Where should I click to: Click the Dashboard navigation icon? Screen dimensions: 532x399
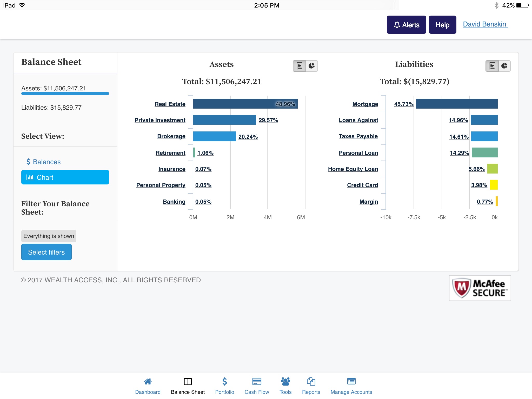(x=148, y=382)
